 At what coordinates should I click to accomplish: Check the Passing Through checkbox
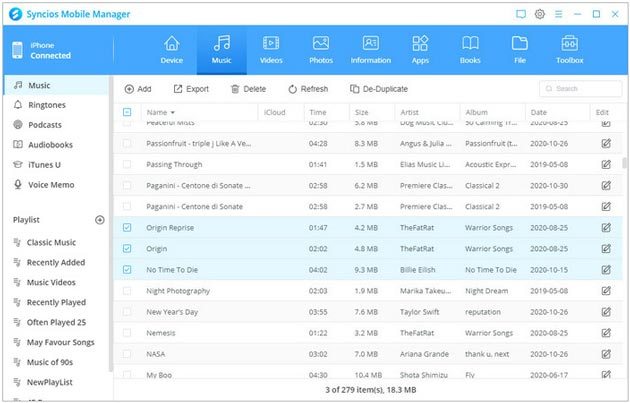tap(127, 164)
